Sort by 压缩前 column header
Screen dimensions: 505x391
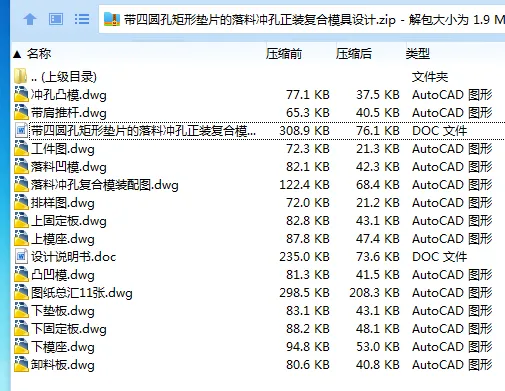coord(284,54)
